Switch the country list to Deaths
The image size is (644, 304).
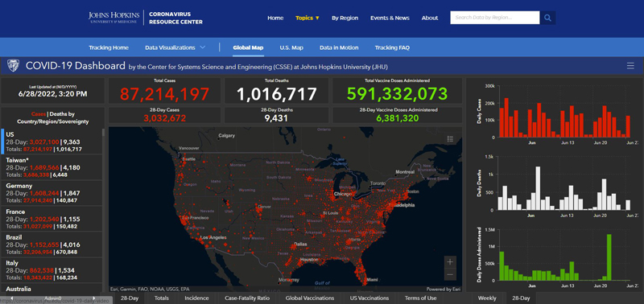coord(56,114)
